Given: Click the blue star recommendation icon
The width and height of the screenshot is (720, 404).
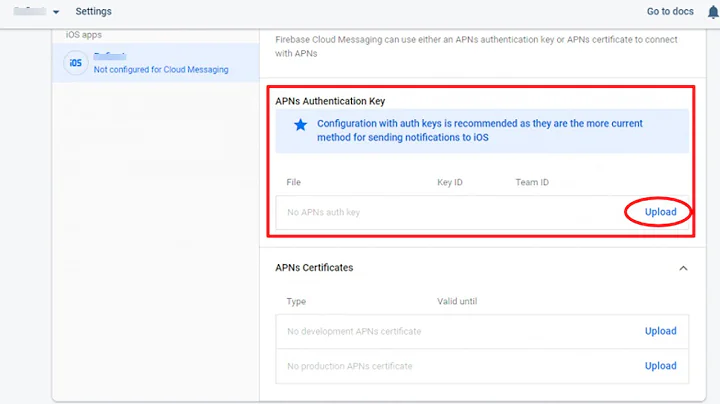Looking at the screenshot, I should click(x=300, y=125).
